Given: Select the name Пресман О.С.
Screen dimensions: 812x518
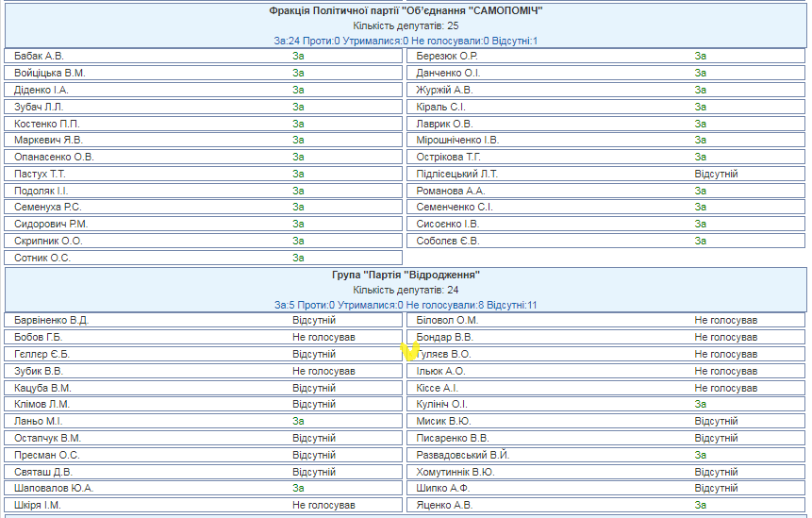Looking at the screenshot, I should pos(46,456).
